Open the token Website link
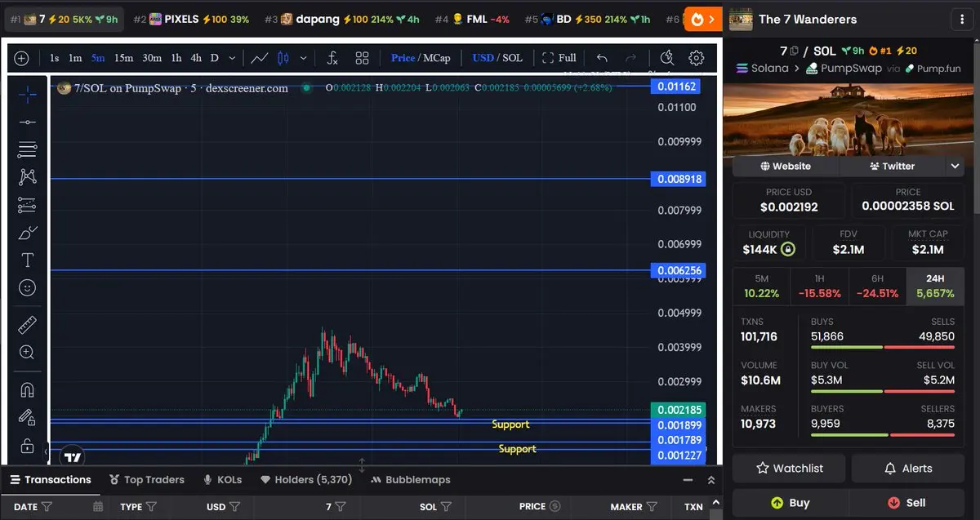Screen dimensions: 980x520 (x=786, y=166)
